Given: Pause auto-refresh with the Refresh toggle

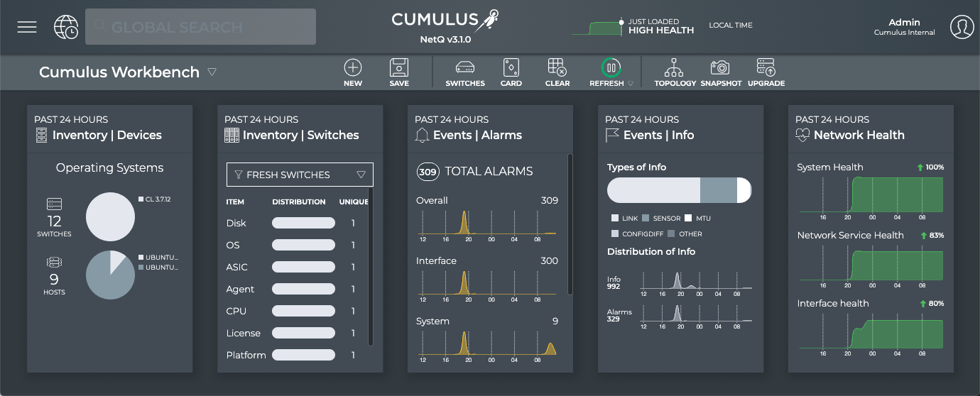Looking at the screenshot, I should click(x=611, y=68).
